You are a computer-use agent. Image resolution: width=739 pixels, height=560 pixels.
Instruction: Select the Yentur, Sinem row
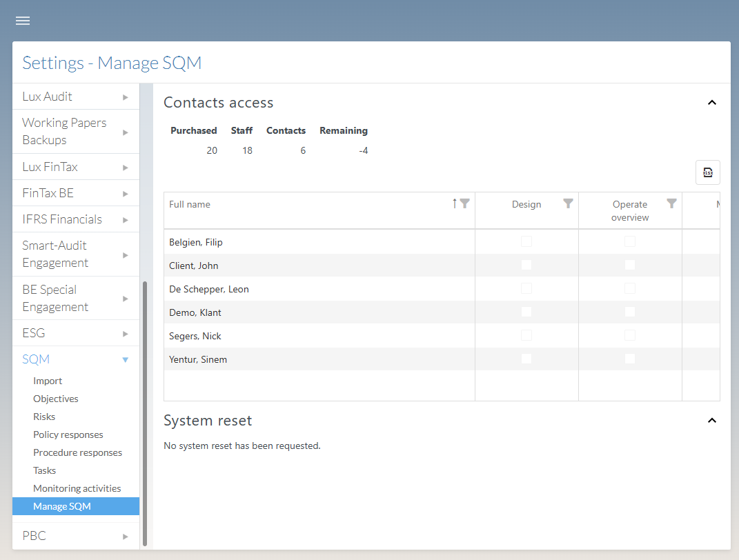pos(442,359)
